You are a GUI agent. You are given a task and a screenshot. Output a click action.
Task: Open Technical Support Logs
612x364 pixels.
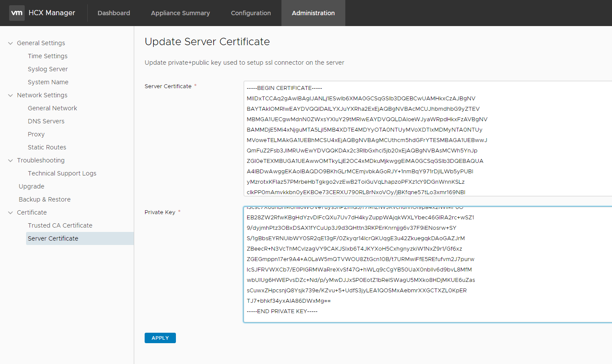[62, 173]
